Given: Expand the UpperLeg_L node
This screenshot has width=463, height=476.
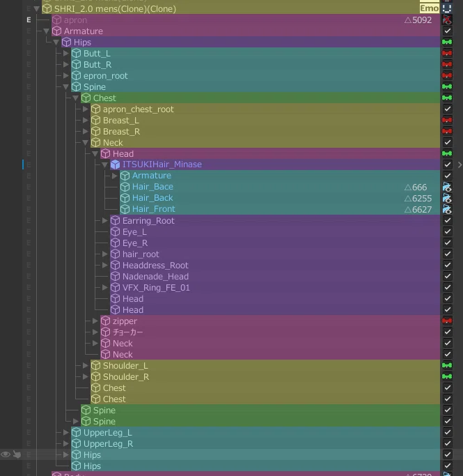Looking at the screenshot, I should [66, 432].
